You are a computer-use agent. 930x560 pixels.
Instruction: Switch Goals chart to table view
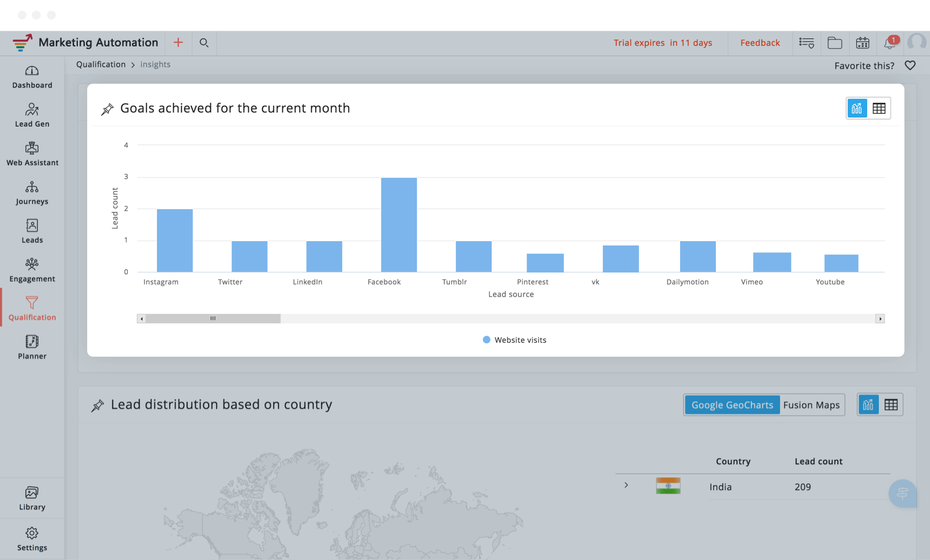pos(879,109)
